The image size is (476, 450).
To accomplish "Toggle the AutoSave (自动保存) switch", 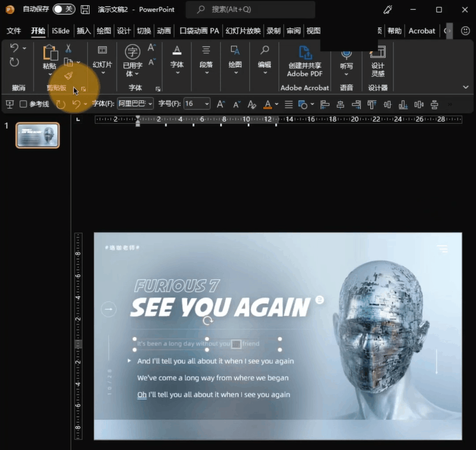I will click(x=64, y=9).
